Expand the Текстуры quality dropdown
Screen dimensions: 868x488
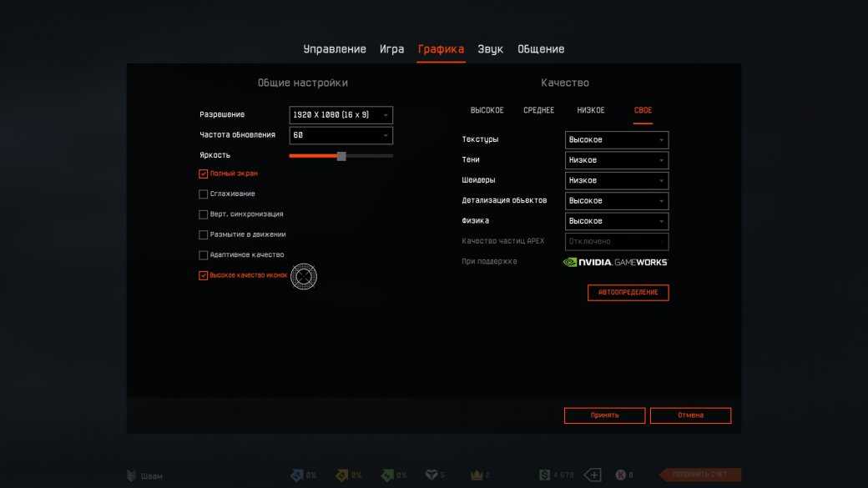tap(616, 140)
